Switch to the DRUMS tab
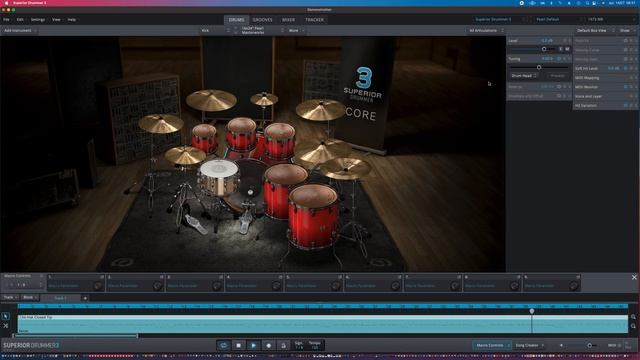This screenshot has width=640, height=360. click(236, 20)
